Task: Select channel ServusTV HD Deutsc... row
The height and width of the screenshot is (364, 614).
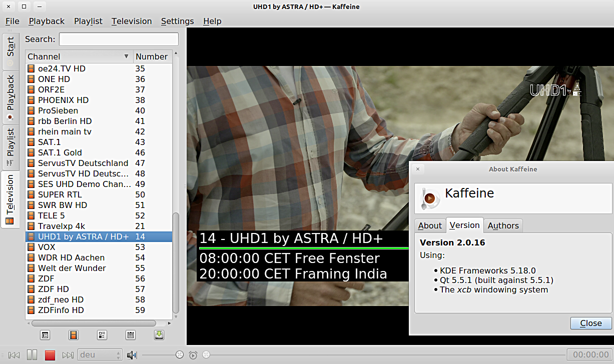Action: point(99,173)
